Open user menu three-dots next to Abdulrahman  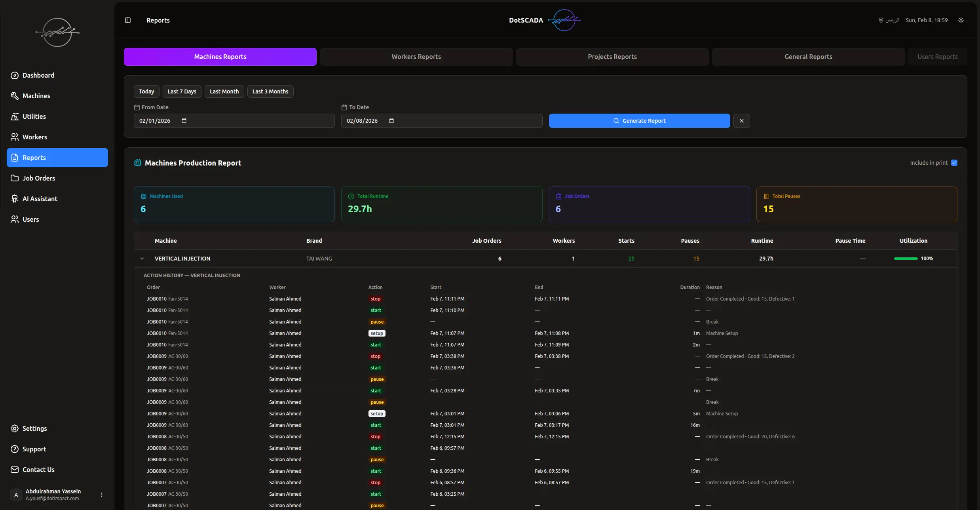(x=102, y=495)
